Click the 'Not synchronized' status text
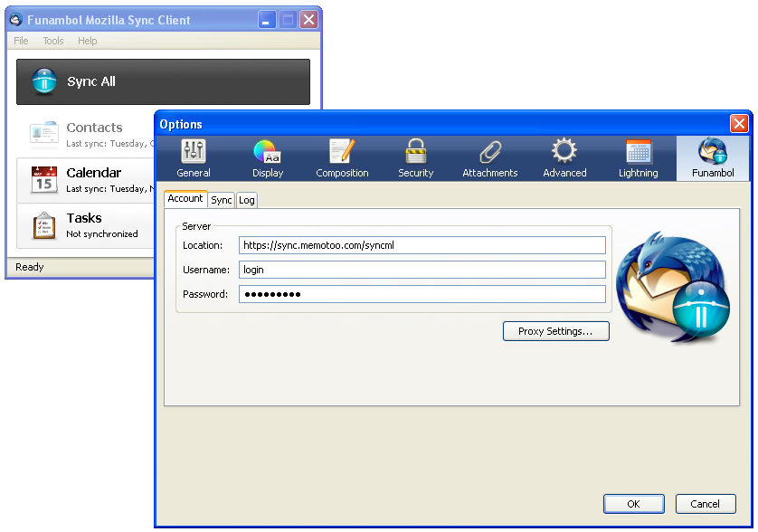758x532 pixels. pos(102,234)
